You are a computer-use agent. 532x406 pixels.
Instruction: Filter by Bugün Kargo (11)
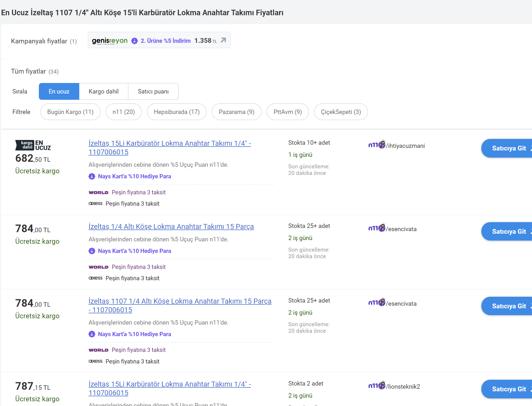click(x=70, y=112)
